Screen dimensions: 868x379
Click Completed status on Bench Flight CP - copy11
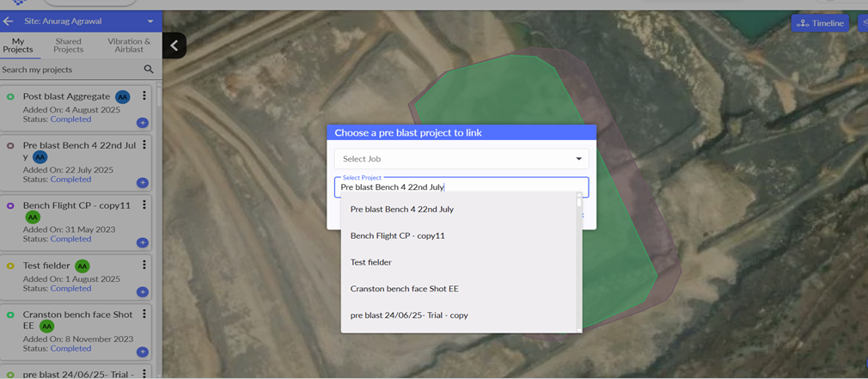[70, 239]
